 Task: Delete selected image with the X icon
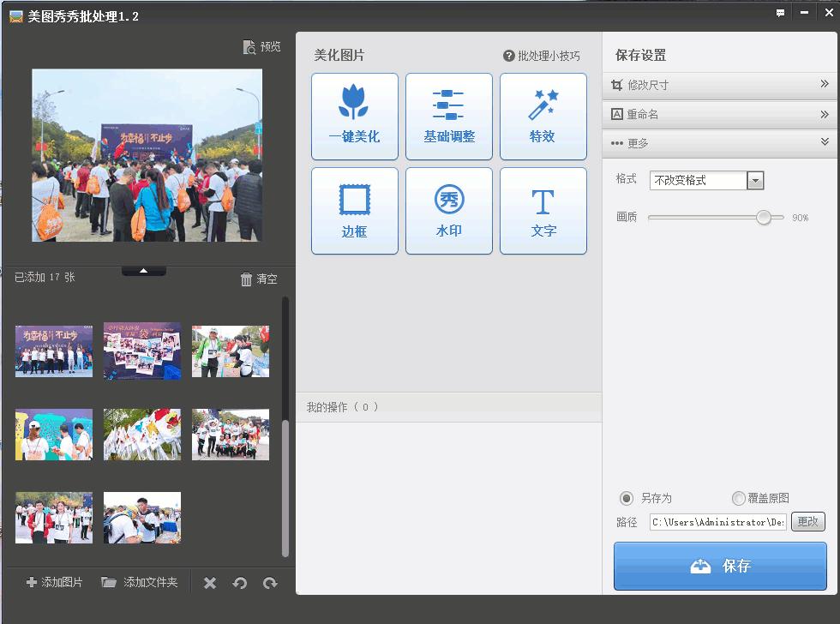[209, 583]
